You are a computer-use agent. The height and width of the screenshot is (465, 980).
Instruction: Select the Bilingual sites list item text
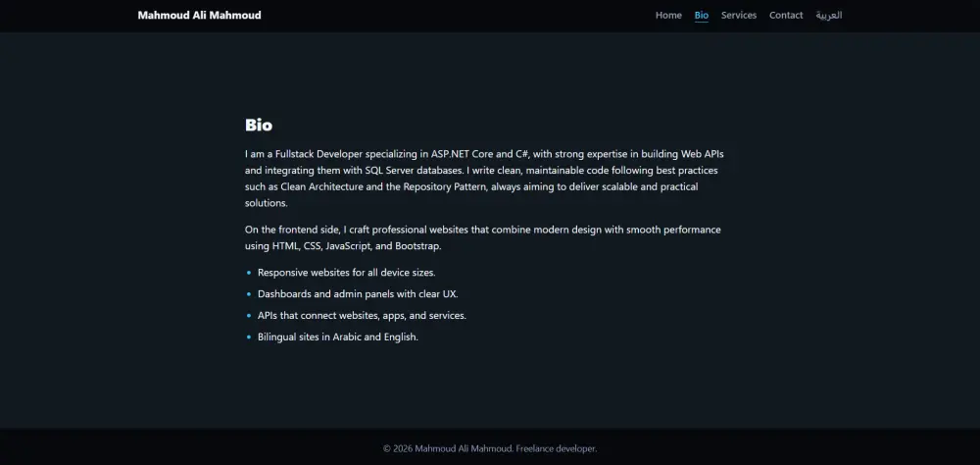[338, 337]
